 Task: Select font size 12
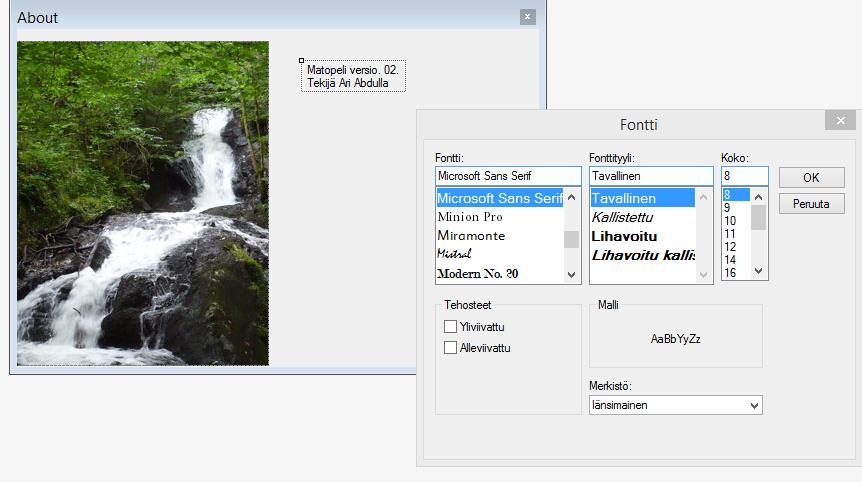pyautogui.click(x=736, y=247)
